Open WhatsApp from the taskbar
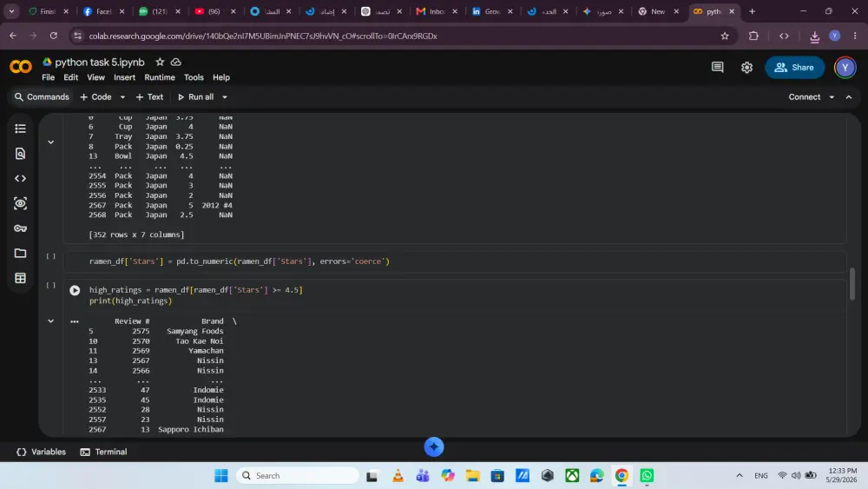 point(647,475)
